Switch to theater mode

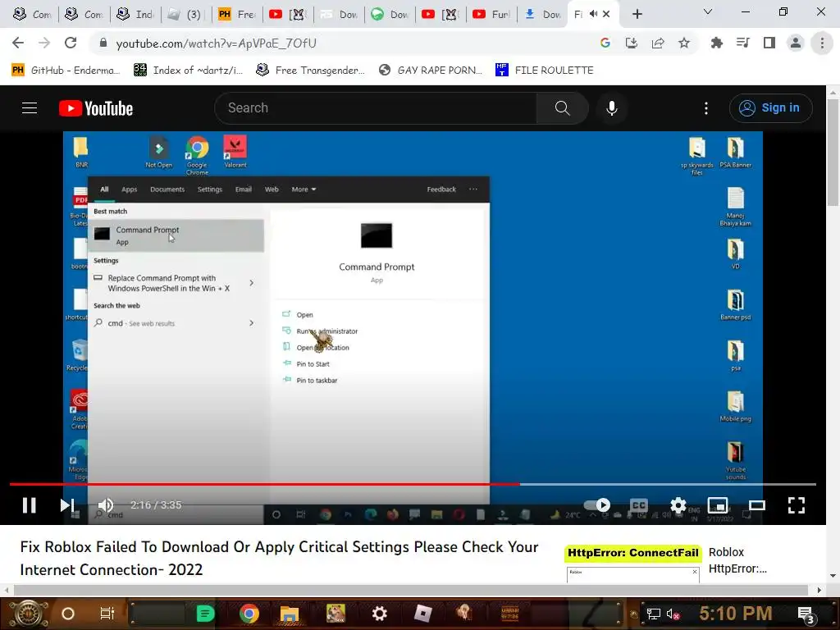[756, 505]
